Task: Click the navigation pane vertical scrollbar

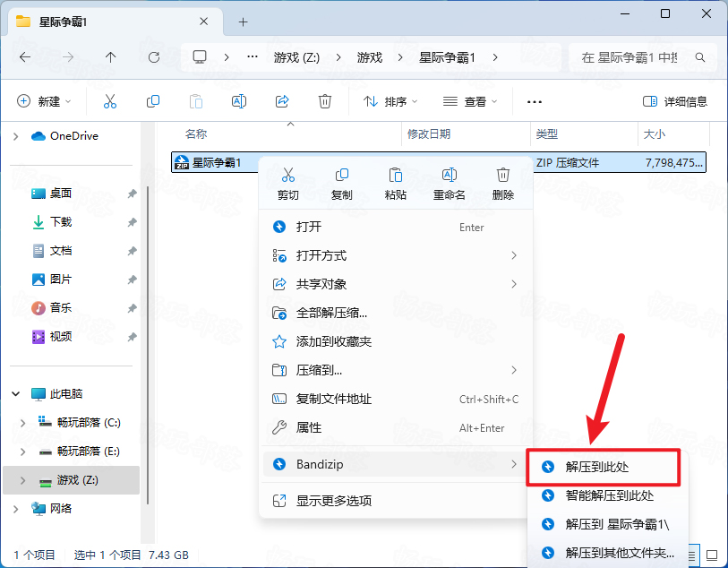Action: [x=148, y=346]
